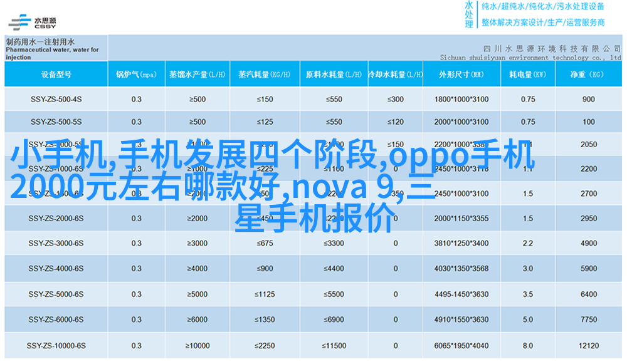The height and width of the screenshot is (364, 627).
Task: Click the SSY-ZS-500-4S model cell
Action: point(56,99)
